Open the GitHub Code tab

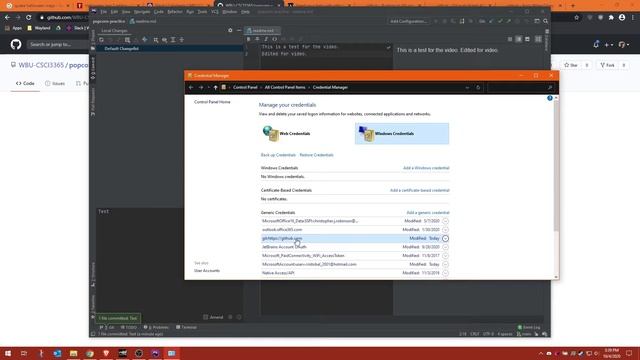point(25,83)
